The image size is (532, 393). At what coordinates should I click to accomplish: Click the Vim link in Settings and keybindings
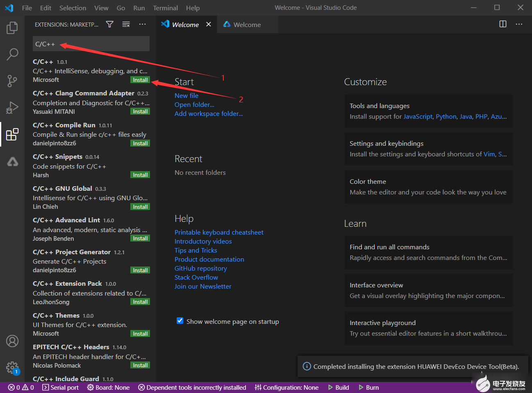pos(489,154)
